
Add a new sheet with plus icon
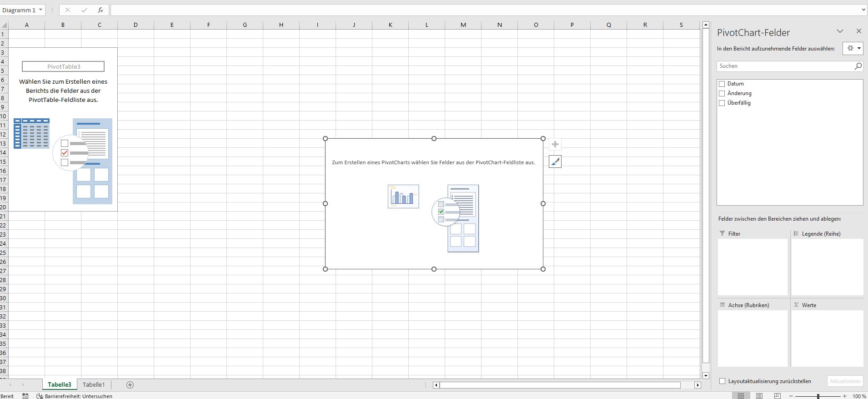click(x=130, y=385)
